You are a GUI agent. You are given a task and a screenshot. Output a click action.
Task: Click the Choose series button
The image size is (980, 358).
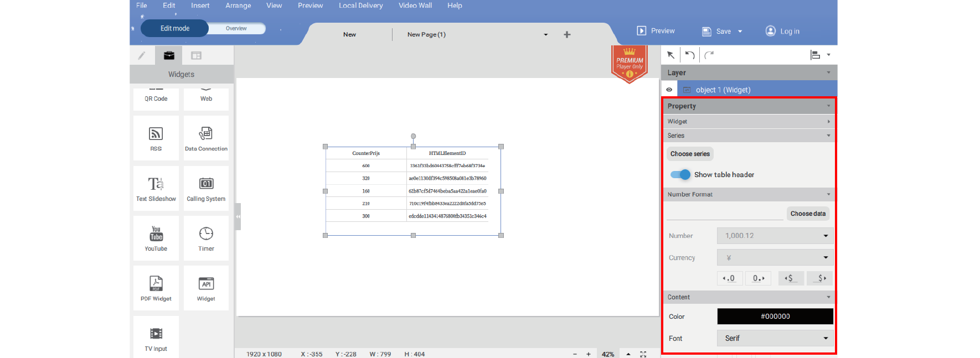(690, 154)
